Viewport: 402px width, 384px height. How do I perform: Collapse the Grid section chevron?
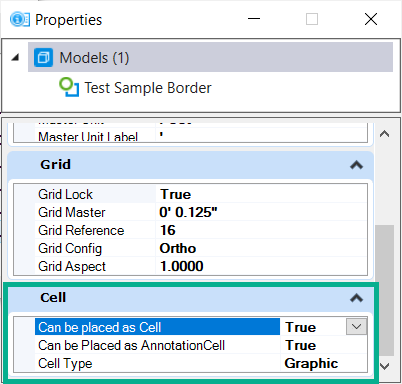(356, 165)
